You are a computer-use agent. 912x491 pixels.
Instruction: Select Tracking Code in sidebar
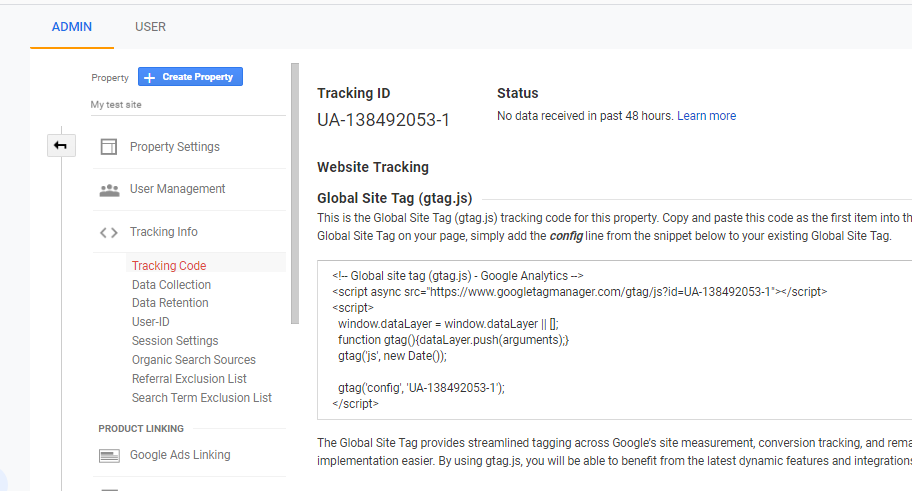tap(169, 265)
